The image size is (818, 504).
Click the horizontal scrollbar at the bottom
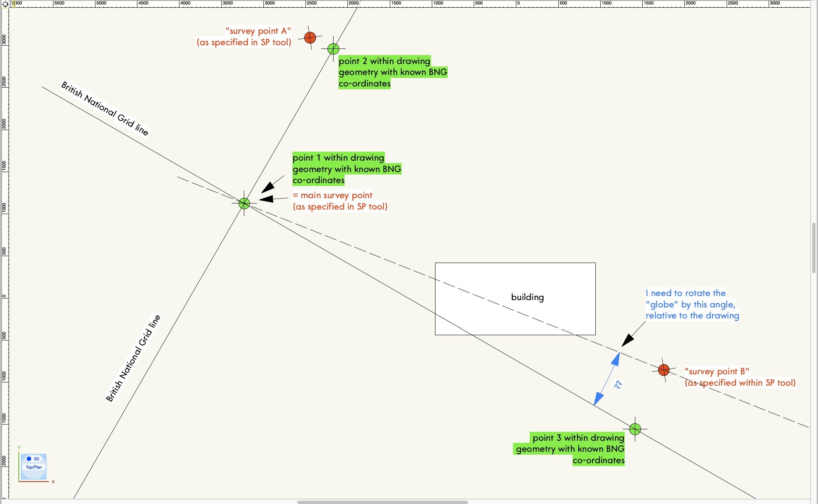(x=383, y=502)
